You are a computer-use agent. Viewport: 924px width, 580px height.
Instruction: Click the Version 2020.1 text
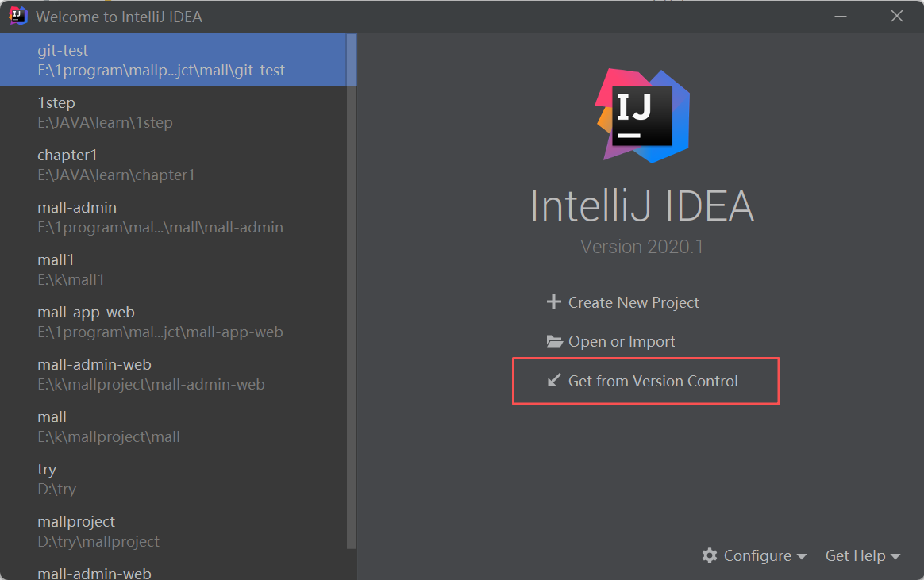click(641, 246)
